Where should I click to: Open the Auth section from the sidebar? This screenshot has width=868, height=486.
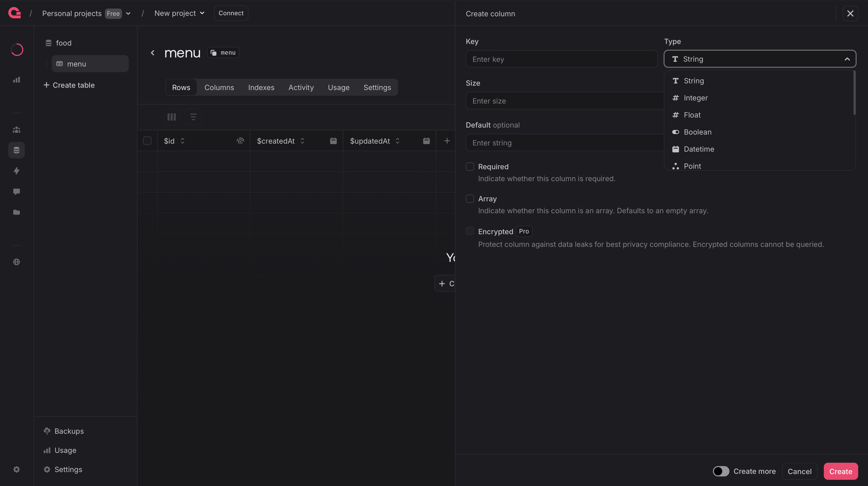[17, 129]
